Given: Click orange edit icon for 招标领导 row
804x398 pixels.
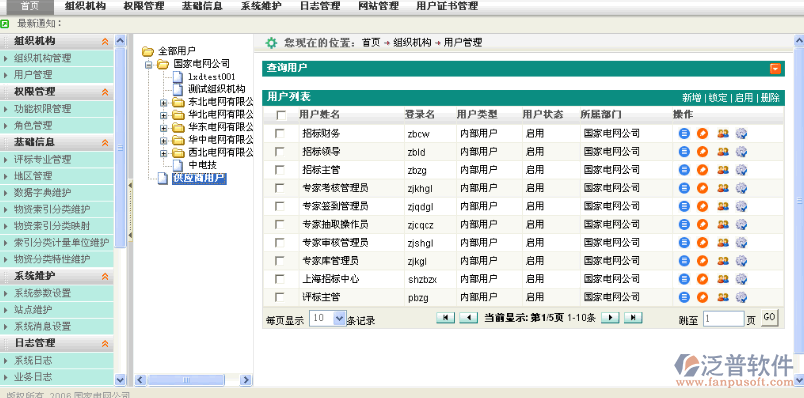Looking at the screenshot, I should click(x=702, y=151).
